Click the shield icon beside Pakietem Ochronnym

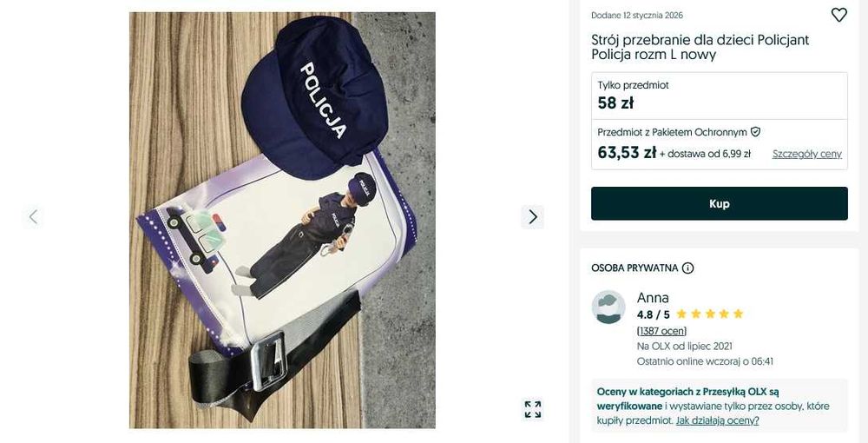(x=755, y=132)
